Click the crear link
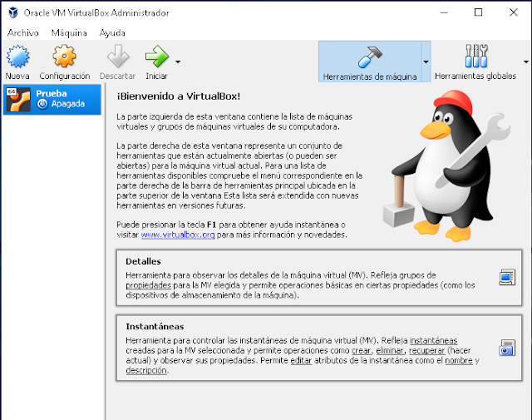 [362, 350]
